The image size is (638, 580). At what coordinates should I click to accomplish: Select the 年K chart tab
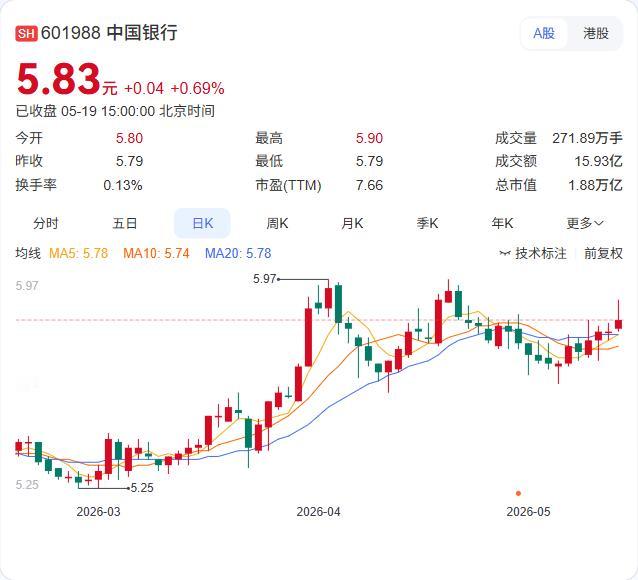tap(502, 223)
